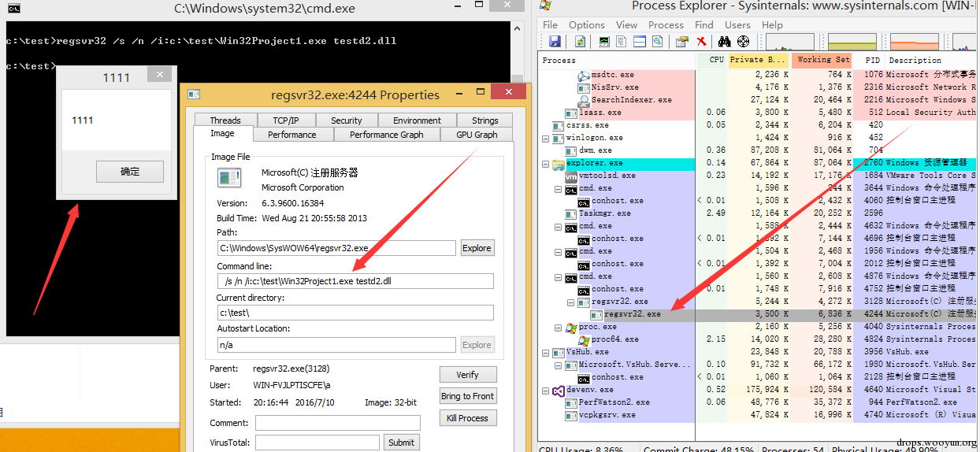Image resolution: width=980 pixels, height=452 pixels.
Task: Switch to the Performance Graph tab
Action: pyautogui.click(x=387, y=135)
